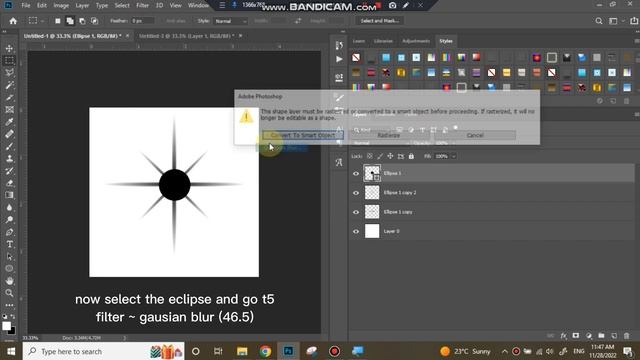The width and height of the screenshot is (640, 360).
Task: Toggle prevent artboard auto-nesting lock
Action: point(400,156)
